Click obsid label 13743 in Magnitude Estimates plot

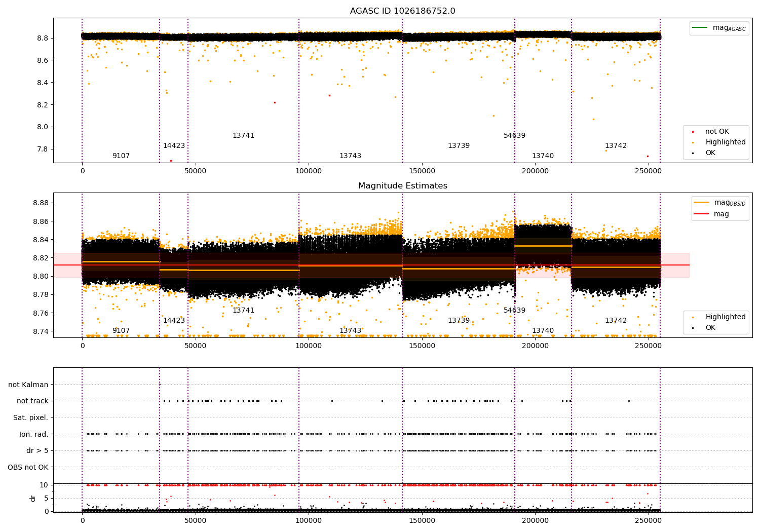click(350, 331)
